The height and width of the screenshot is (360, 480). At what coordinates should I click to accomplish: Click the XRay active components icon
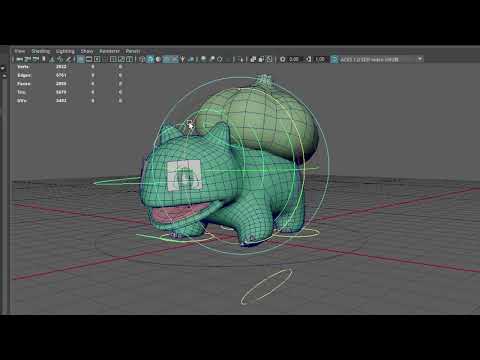click(261, 59)
